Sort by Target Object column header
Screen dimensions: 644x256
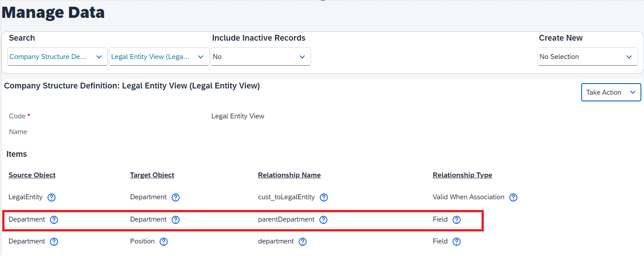(152, 175)
